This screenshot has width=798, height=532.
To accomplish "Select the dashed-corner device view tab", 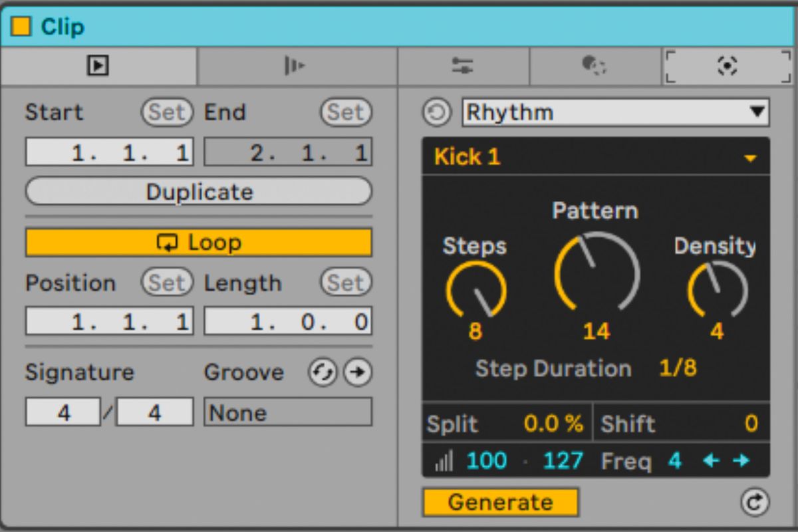I will click(728, 65).
